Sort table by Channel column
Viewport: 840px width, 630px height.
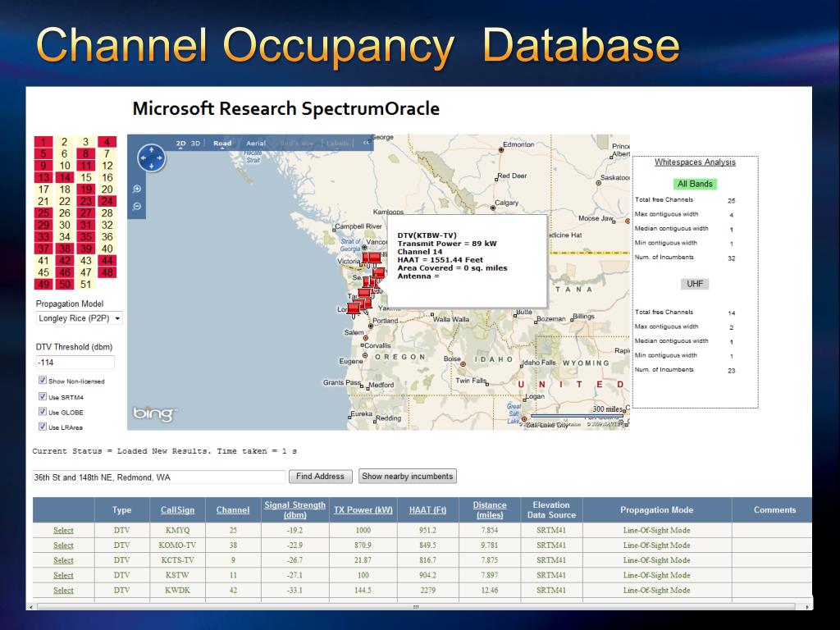pos(232,510)
